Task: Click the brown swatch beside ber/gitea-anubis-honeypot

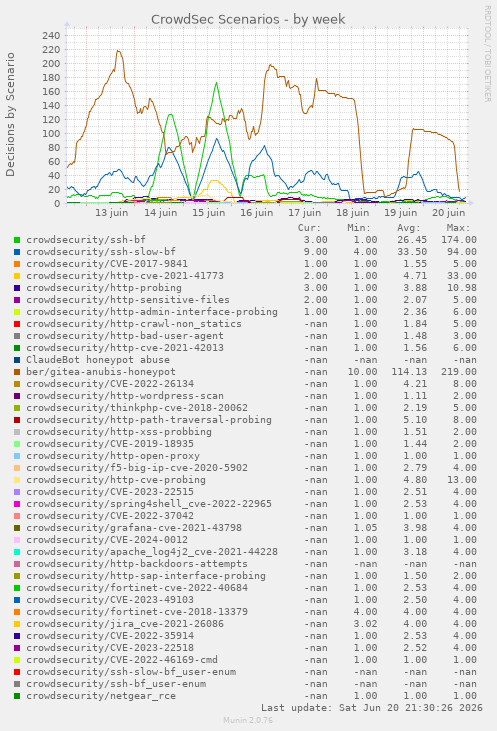Action: [17, 372]
